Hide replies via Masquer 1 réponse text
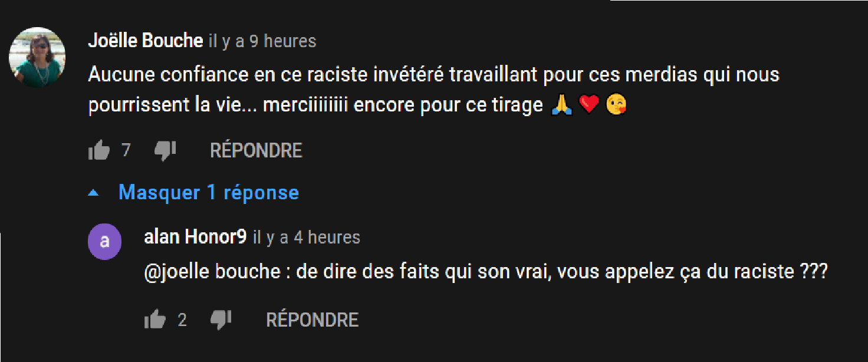Image resolution: width=868 pixels, height=362 pixels. point(209,193)
